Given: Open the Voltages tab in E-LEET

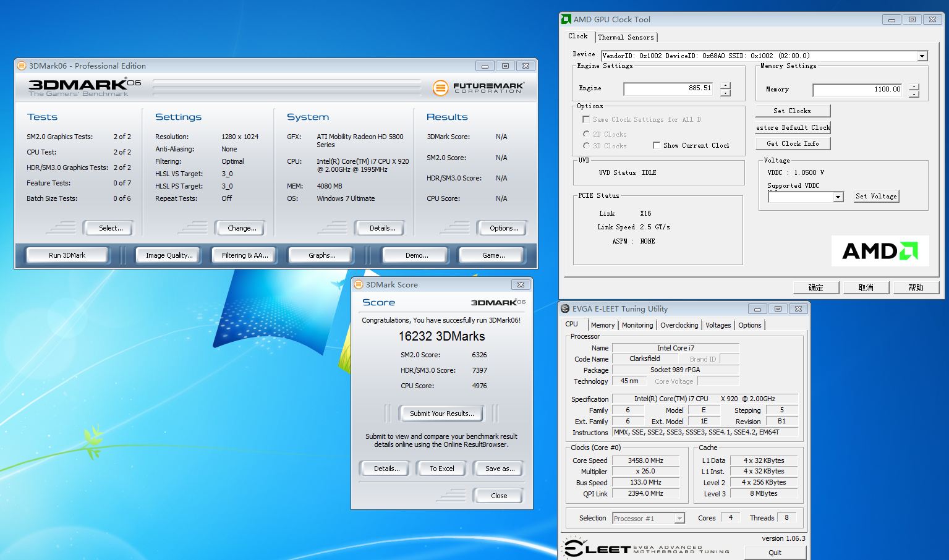Looking at the screenshot, I should click(718, 325).
